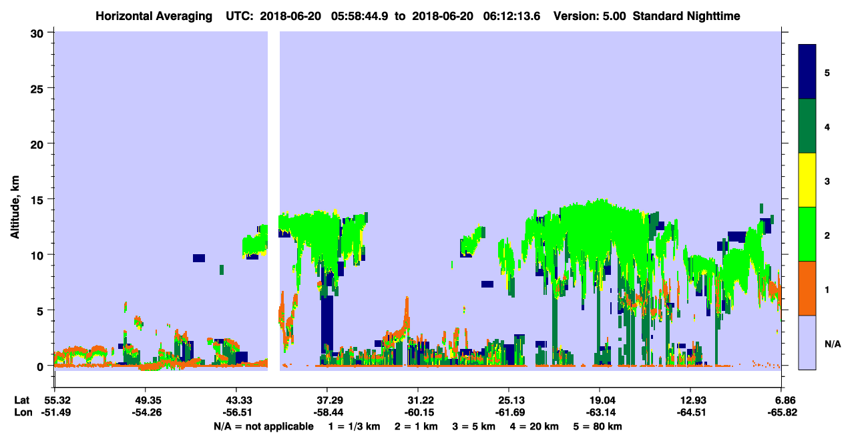Click the colorbar 'N/A' label
This screenshot has width=868, height=445.
tap(832, 344)
